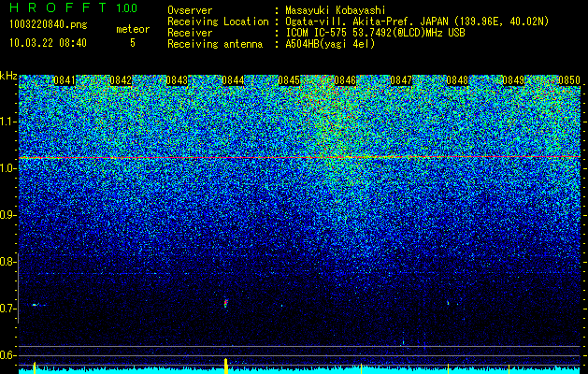
Task: Click the 0.8 frequency axis label
Action: pos(7,262)
